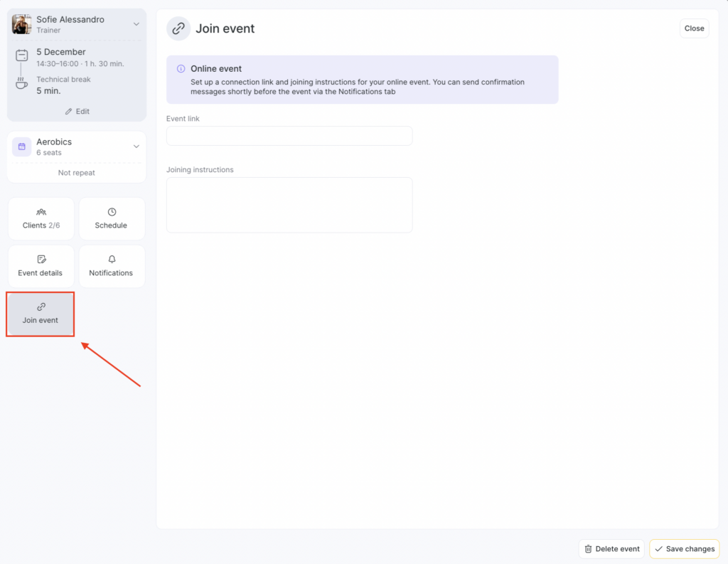728x564 pixels.
Task: Click the Delete event button
Action: [611, 549]
